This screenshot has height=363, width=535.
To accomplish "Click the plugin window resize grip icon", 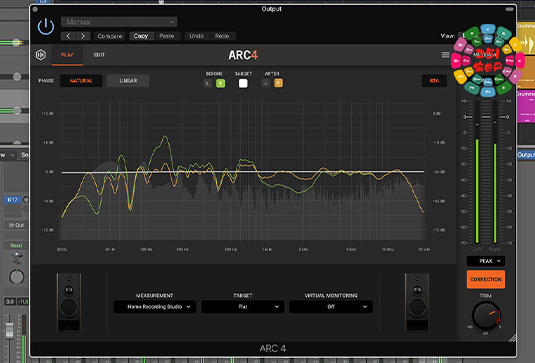I will click(x=512, y=338).
